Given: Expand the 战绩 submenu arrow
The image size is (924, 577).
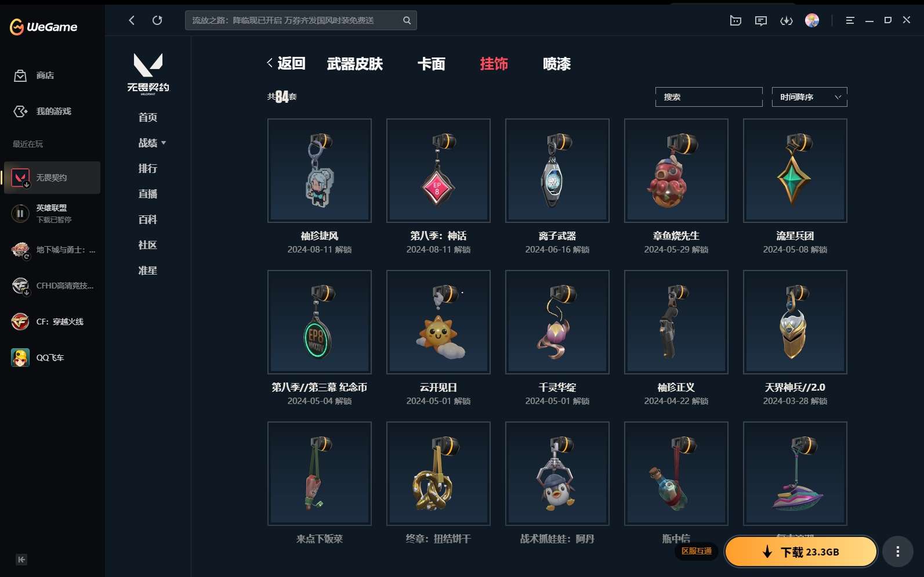Looking at the screenshot, I should pyautogui.click(x=164, y=143).
